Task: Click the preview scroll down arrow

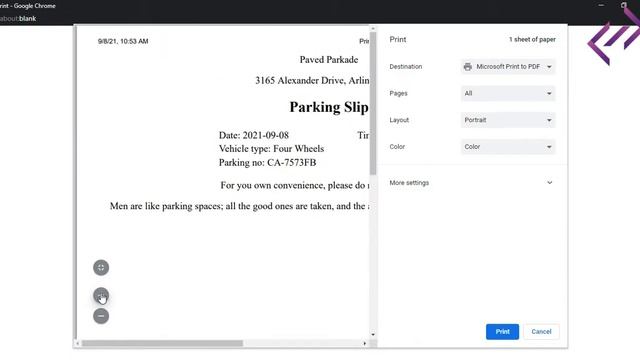Action: pos(373,335)
